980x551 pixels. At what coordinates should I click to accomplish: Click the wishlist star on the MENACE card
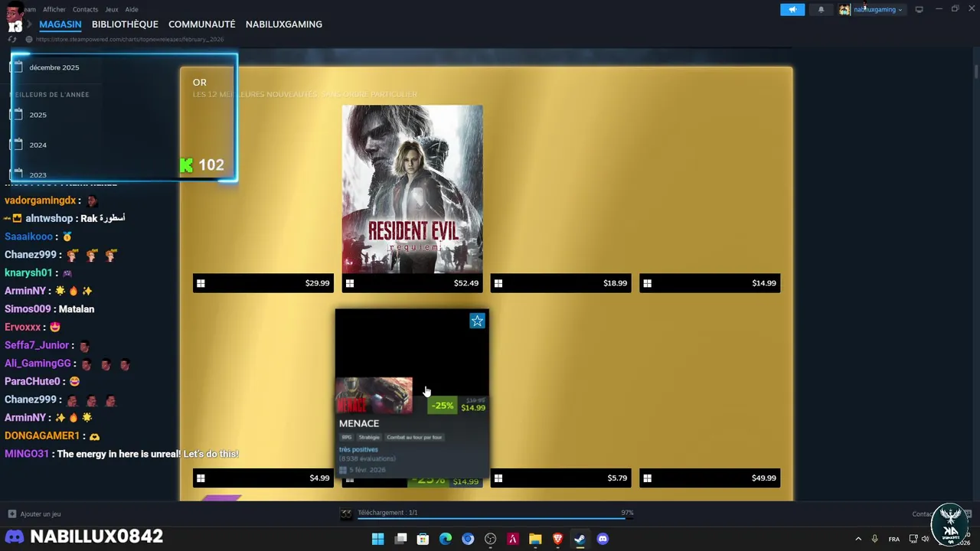coord(477,321)
